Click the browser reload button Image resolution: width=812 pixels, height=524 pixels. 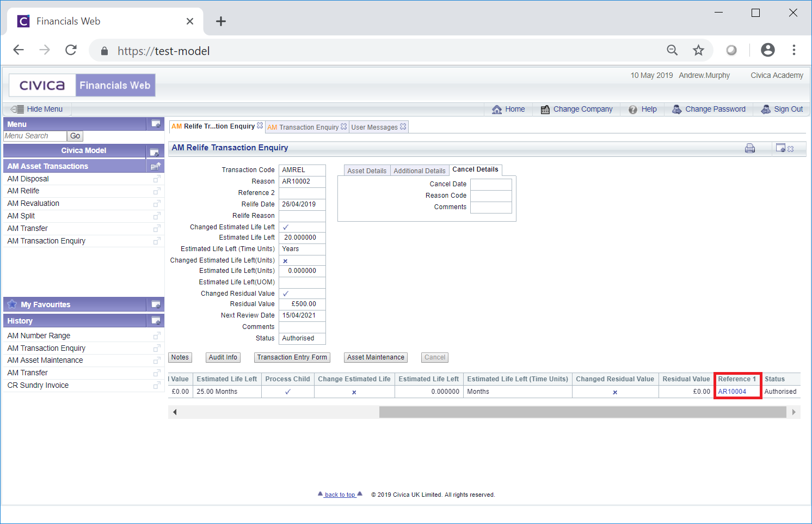coord(71,50)
